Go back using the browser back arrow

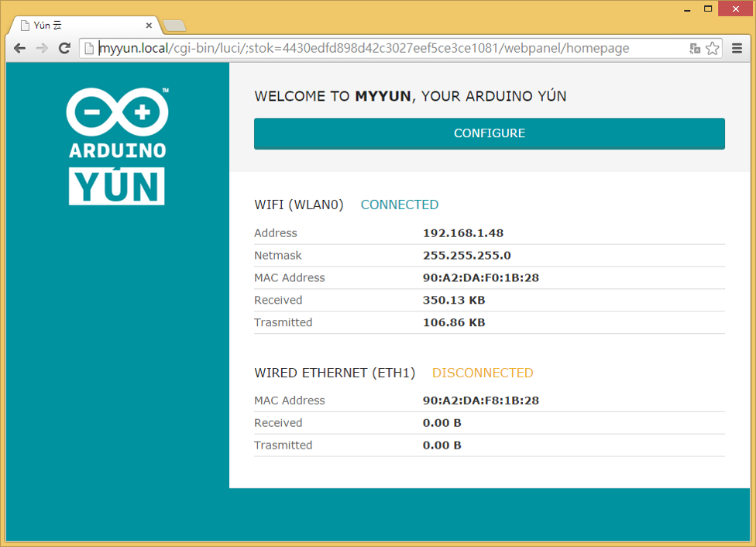pyautogui.click(x=19, y=48)
